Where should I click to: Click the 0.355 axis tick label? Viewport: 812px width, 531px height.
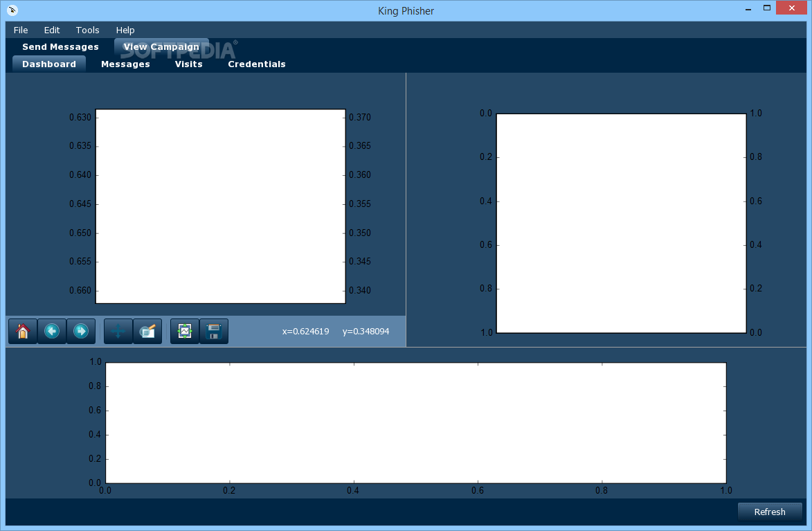[360, 204]
